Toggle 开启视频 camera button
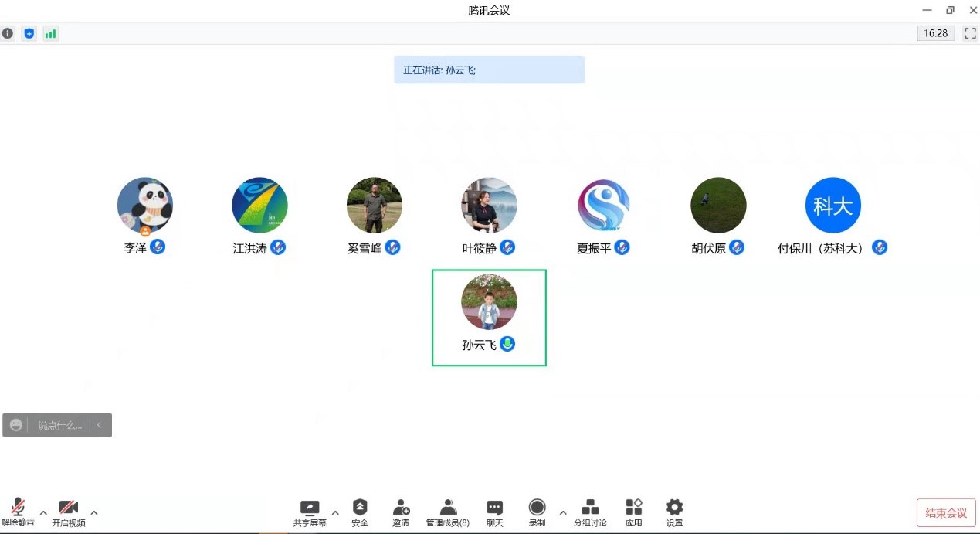Image resolution: width=980 pixels, height=534 pixels. pyautogui.click(x=69, y=512)
